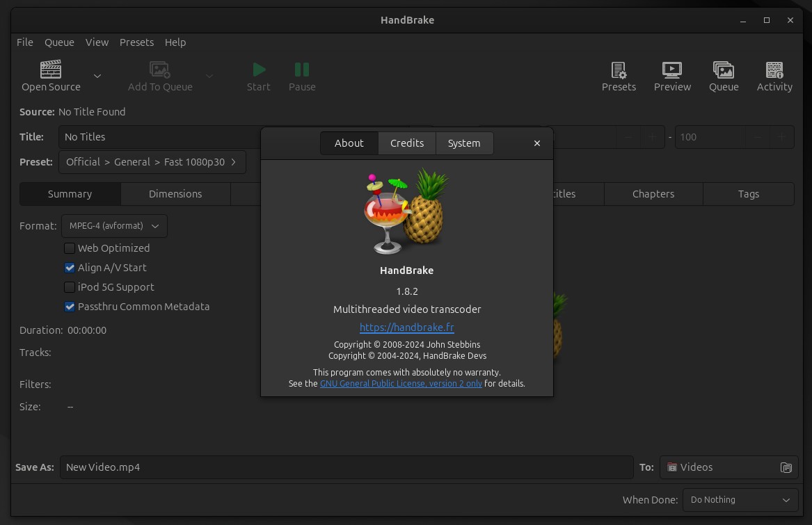Open the File menu
Viewport: 812px width, 525px height.
[25, 42]
